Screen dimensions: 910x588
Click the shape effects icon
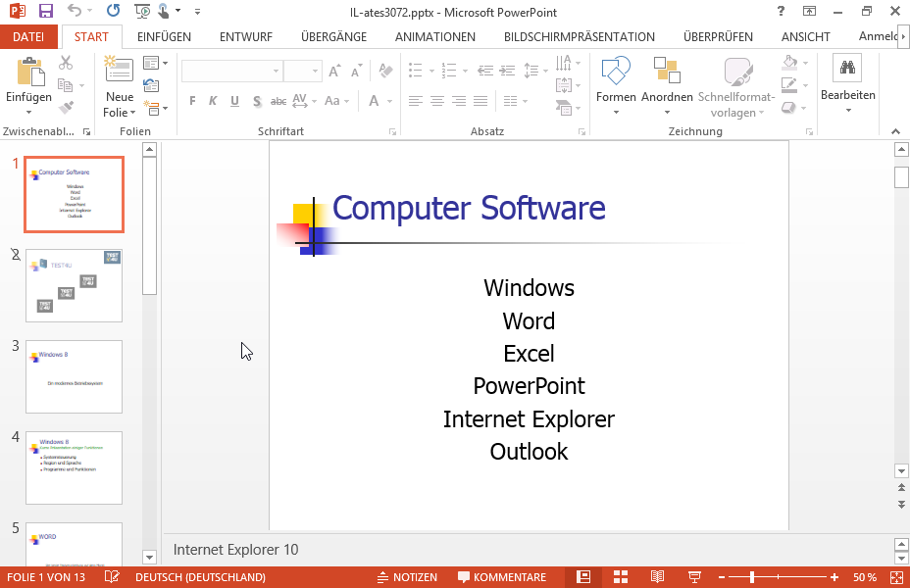click(788, 107)
